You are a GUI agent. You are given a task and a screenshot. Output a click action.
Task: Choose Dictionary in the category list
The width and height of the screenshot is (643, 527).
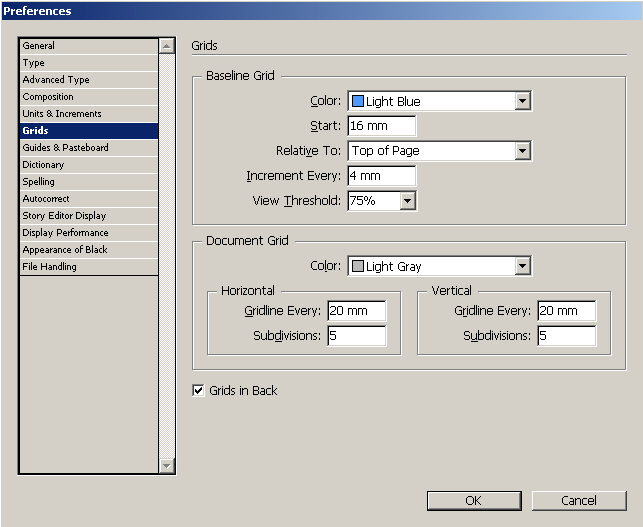pyautogui.click(x=89, y=165)
